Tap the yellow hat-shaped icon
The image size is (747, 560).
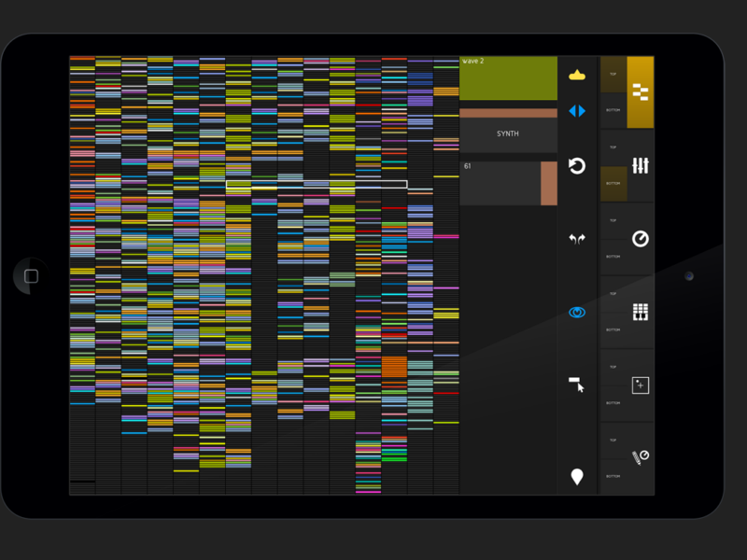pyautogui.click(x=577, y=75)
